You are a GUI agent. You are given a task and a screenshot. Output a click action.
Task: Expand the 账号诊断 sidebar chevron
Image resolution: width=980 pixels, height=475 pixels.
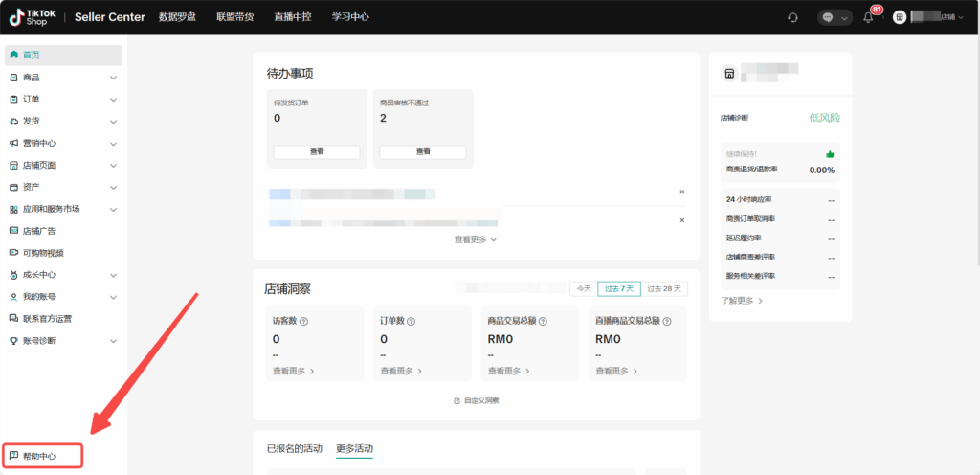[113, 341]
